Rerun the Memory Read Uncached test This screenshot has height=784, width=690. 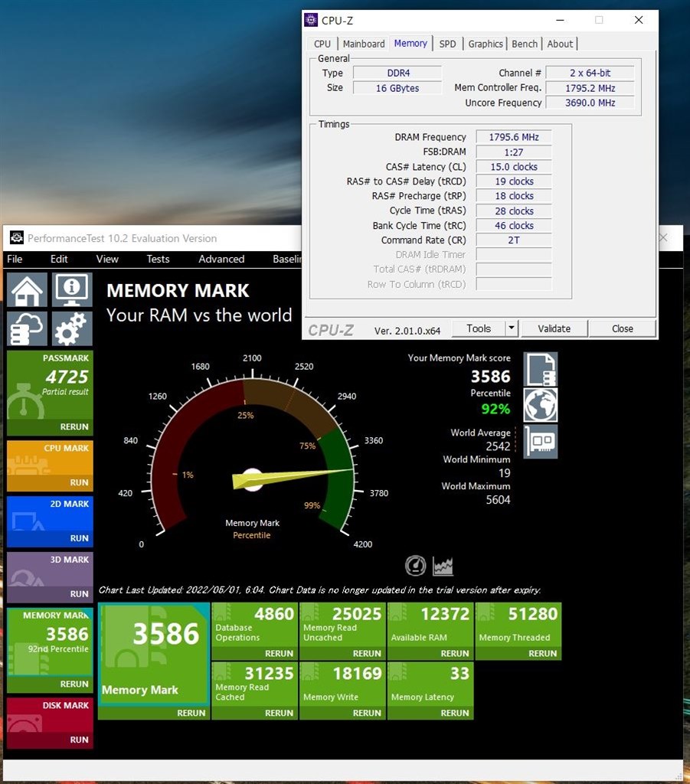[367, 654]
